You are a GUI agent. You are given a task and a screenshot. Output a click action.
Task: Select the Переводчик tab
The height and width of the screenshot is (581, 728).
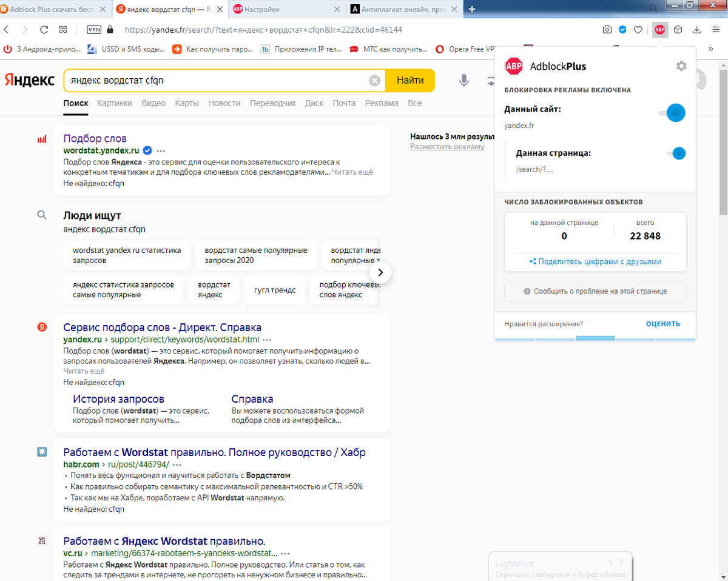pyautogui.click(x=273, y=103)
